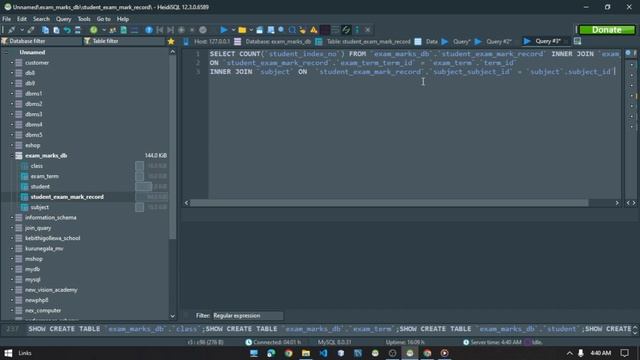Screen dimensions: 640x360
Task: Click the Database filter input field
Action: (x=41, y=41)
